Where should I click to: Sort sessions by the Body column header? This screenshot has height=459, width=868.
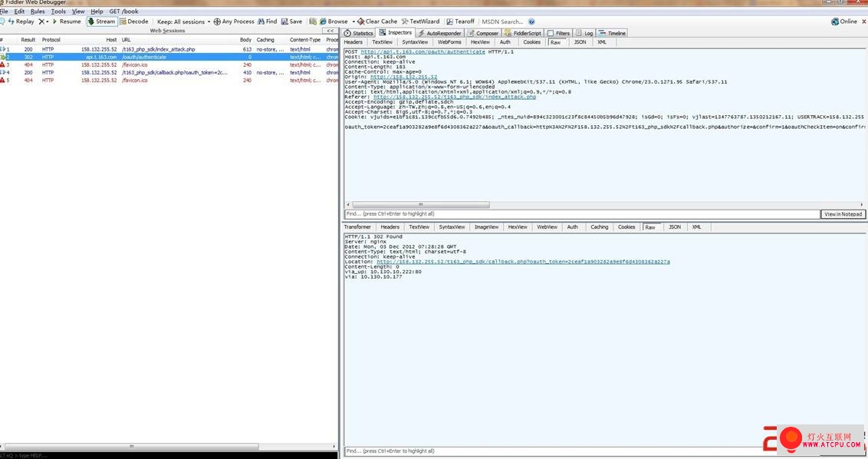(x=245, y=40)
